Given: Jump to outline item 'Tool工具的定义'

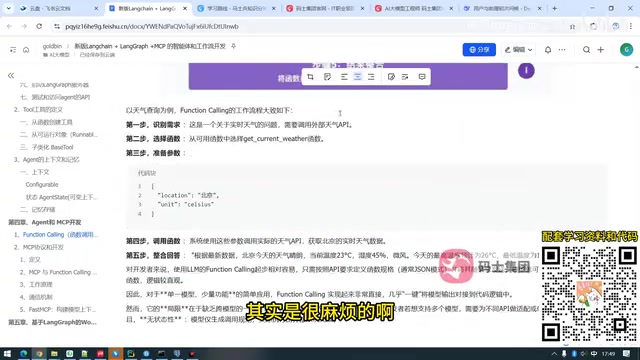Looking at the screenshot, I should (x=43, y=109).
